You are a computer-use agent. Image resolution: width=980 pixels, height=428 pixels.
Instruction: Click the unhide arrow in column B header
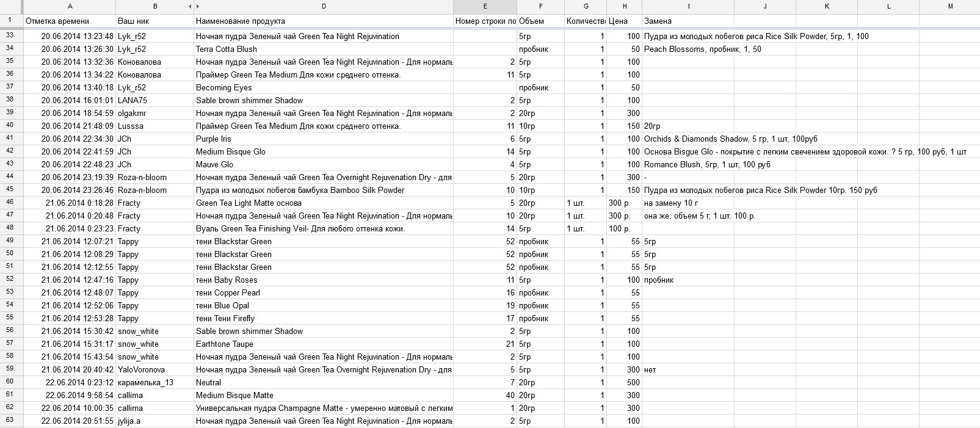click(x=190, y=7)
